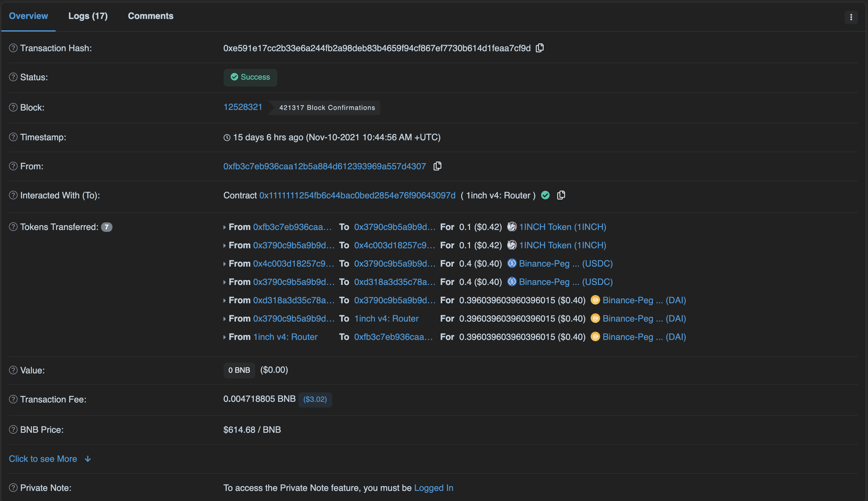Open contract 0x1111111254fb6c44bac0bed2854e76f90643097d
The image size is (868, 501).
pos(357,195)
